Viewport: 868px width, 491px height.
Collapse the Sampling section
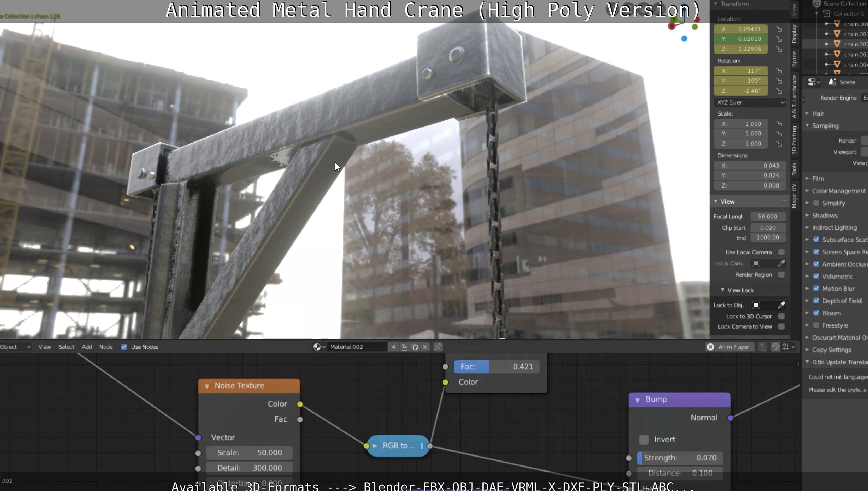807,125
